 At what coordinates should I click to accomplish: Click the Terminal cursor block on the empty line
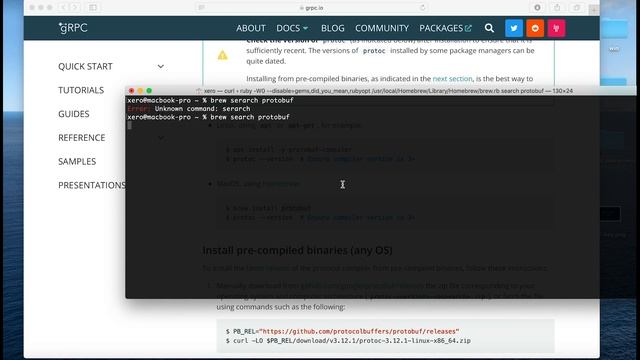tap(129, 125)
